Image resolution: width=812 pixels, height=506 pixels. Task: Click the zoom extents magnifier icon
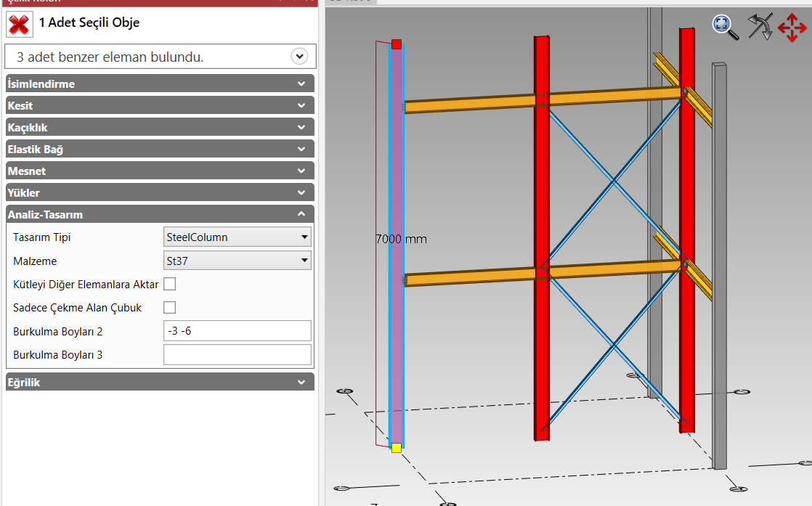724,26
